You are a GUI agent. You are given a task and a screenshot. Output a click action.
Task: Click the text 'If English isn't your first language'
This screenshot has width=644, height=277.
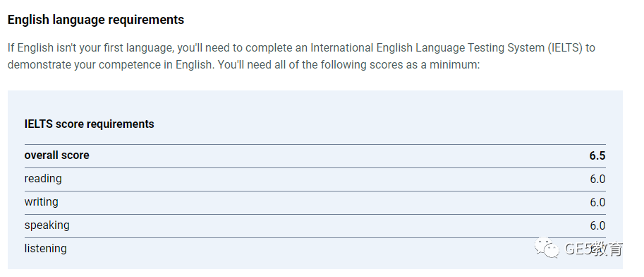[x=91, y=48]
